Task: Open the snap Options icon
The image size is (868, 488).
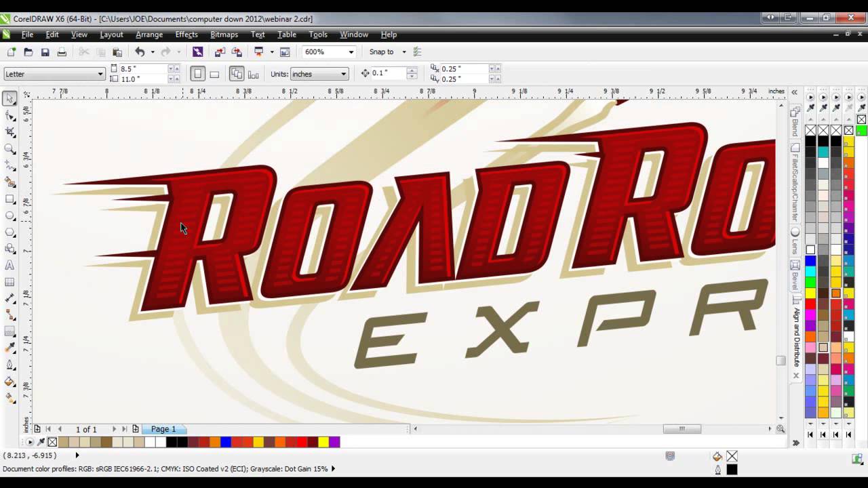Action: click(x=417, y=52)
